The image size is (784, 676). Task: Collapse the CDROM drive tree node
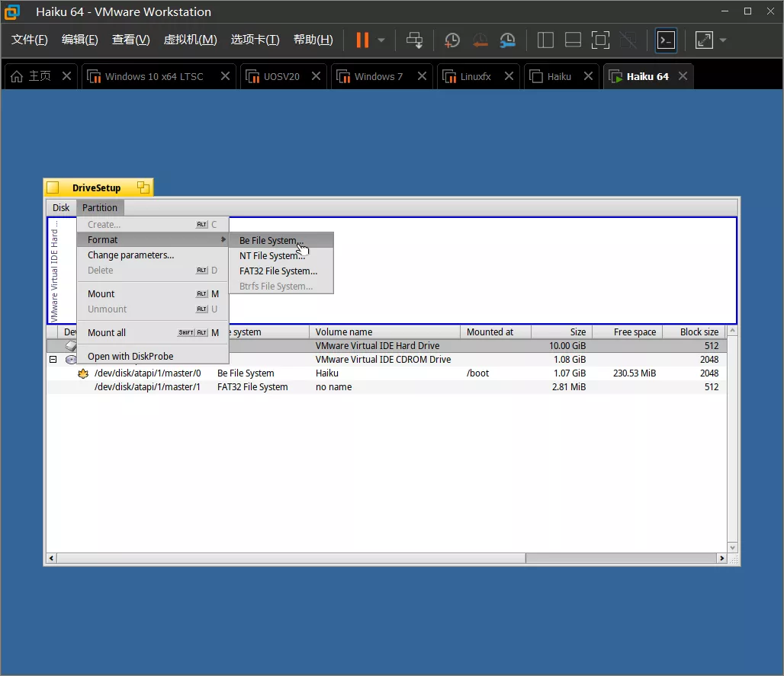coord(53,360)
